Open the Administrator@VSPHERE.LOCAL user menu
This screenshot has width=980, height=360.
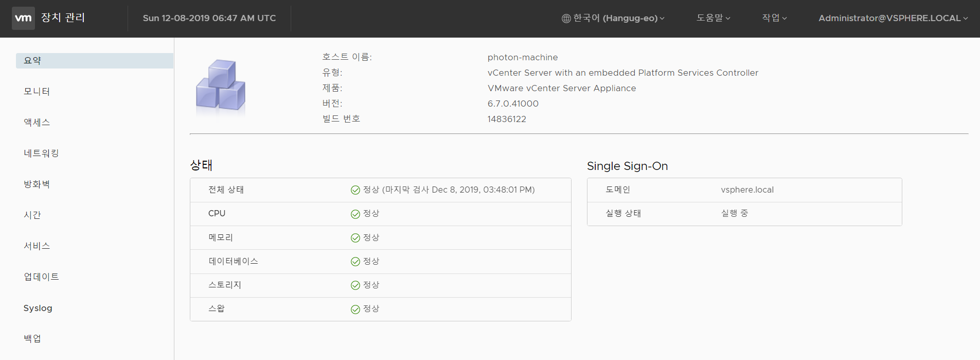893,18
